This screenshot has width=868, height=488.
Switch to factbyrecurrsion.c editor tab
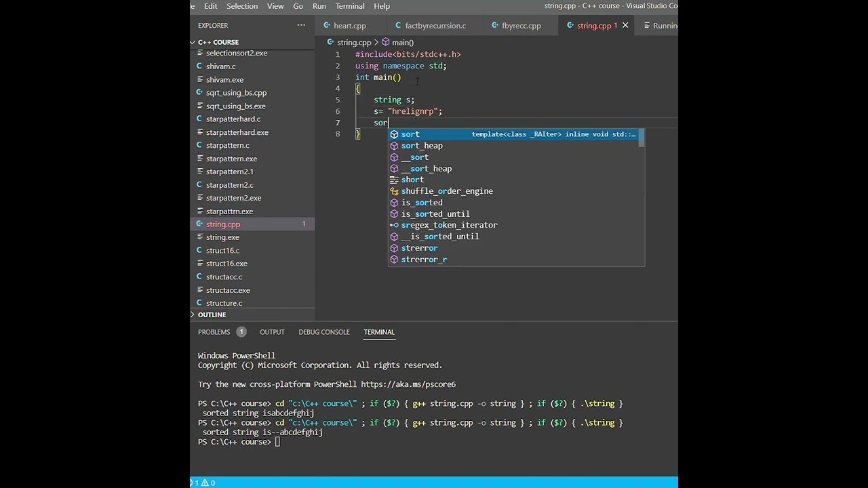click(435, 26)
